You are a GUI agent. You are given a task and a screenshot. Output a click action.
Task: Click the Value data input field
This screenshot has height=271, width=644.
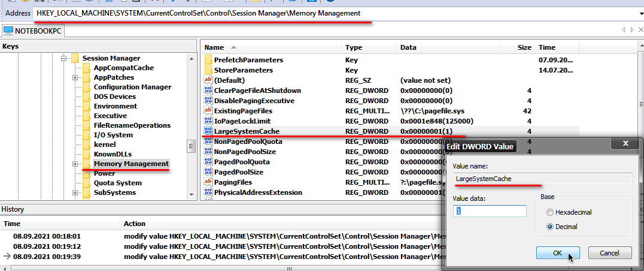[490, 211]
